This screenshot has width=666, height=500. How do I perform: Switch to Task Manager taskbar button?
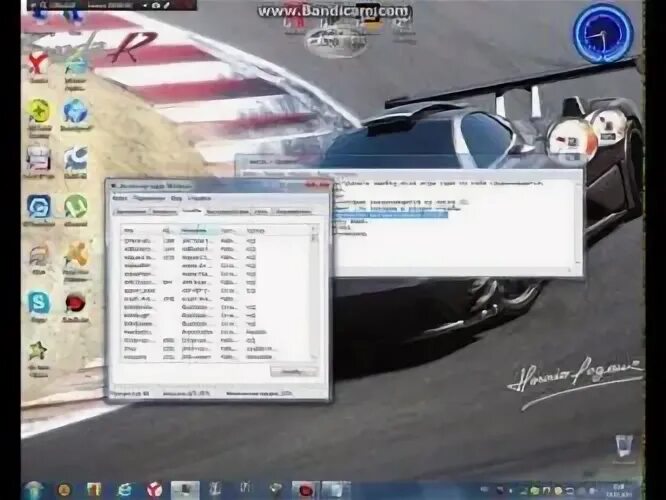[x=185, y=490]
